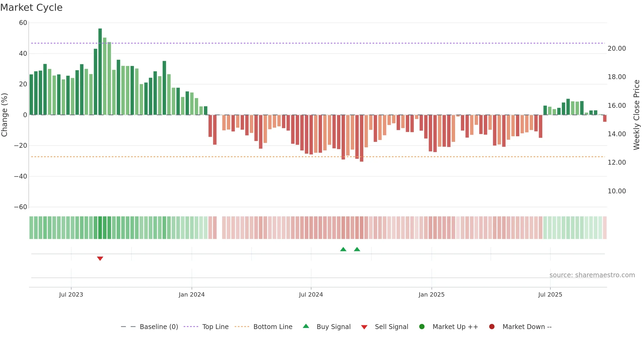Select the first buy signal marker after Jul 2024
The height and width of the screenshot is (362, 644).
(x=343, y=249)
